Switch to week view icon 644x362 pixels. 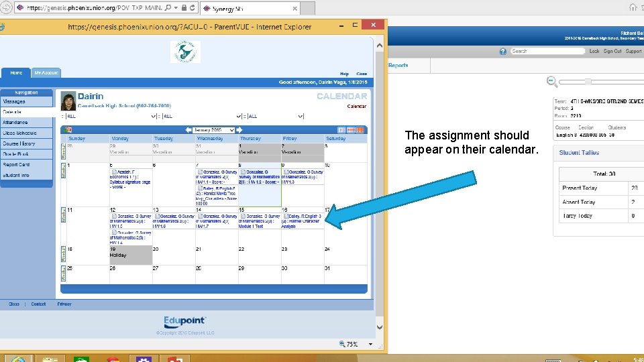pyautogui.click(x=351, y=129)
